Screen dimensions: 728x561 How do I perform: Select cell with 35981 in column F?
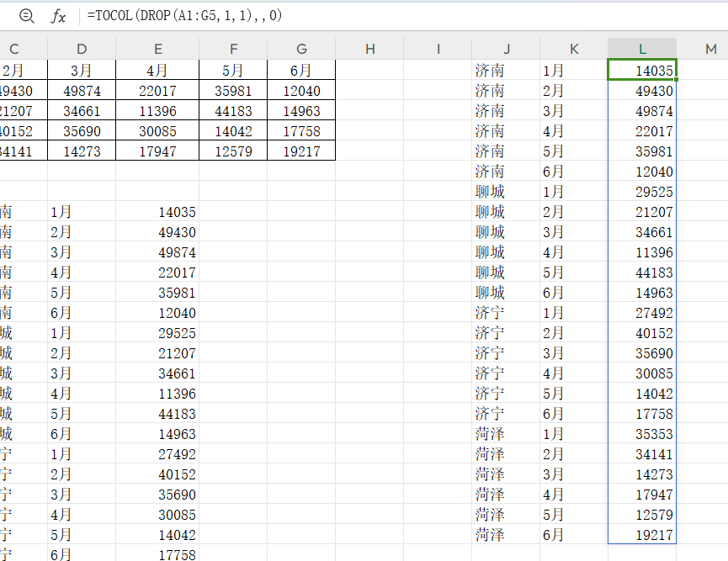(x=233, y=91)
